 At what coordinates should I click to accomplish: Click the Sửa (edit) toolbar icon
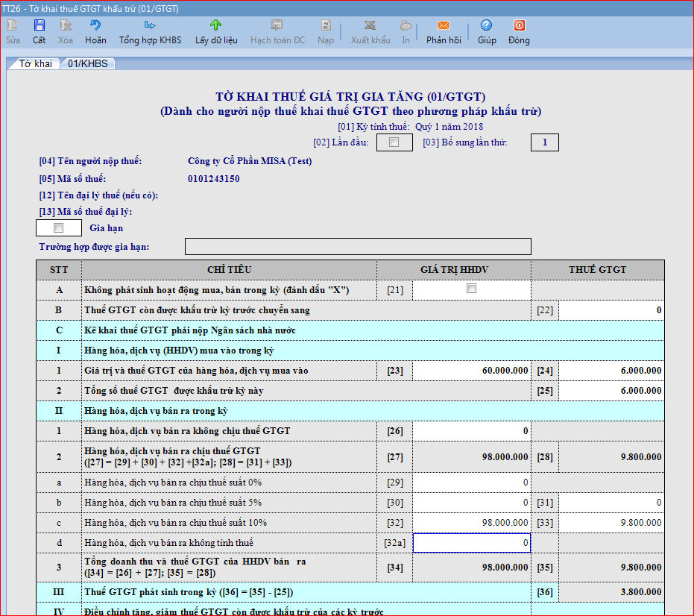click(x=13, y=25)
